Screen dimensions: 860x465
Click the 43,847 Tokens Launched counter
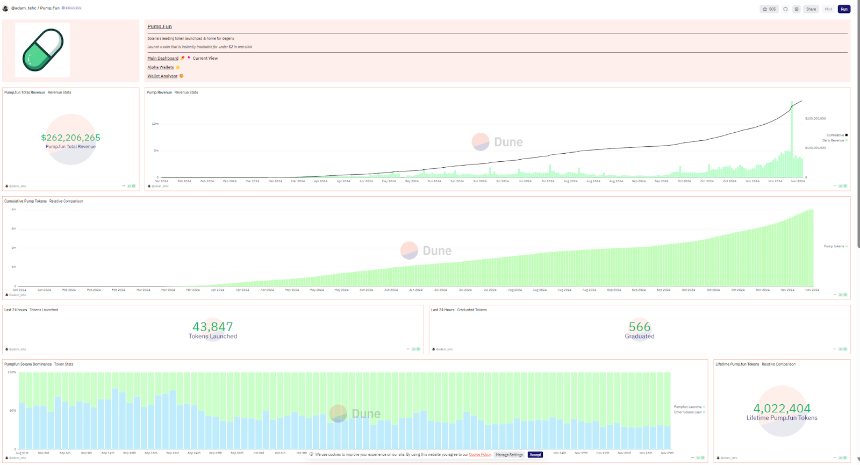tap(213, 326)
